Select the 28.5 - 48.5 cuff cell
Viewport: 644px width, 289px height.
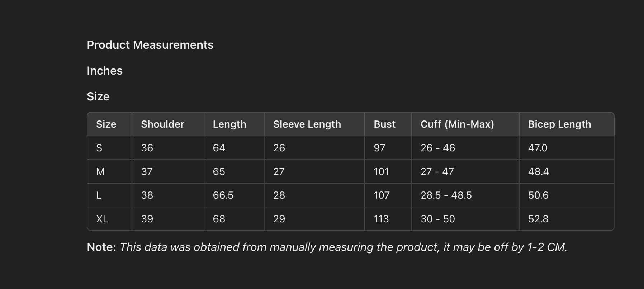(x=446, y=195)
